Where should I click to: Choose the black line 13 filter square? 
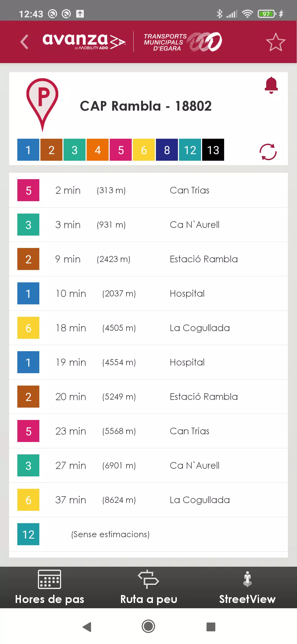pos(213,150)
